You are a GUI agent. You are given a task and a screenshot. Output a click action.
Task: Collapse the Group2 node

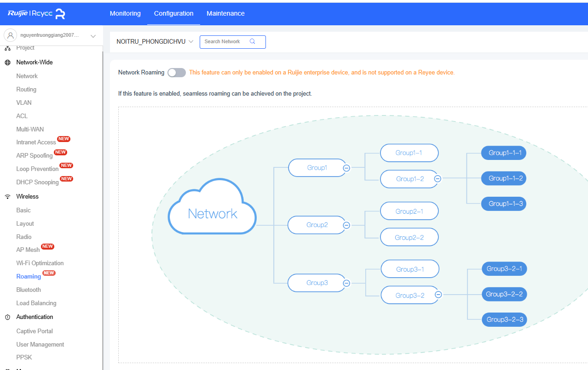347,225
